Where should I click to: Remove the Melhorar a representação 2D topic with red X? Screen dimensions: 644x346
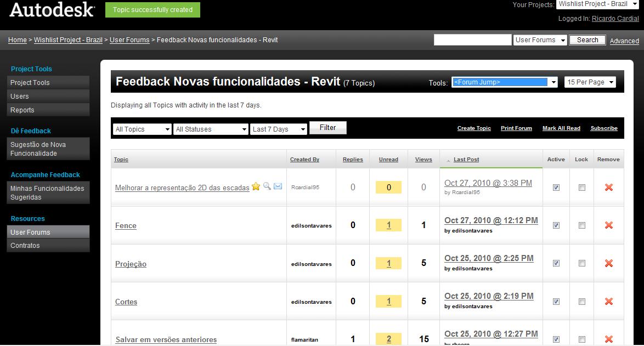pos(609,187)
